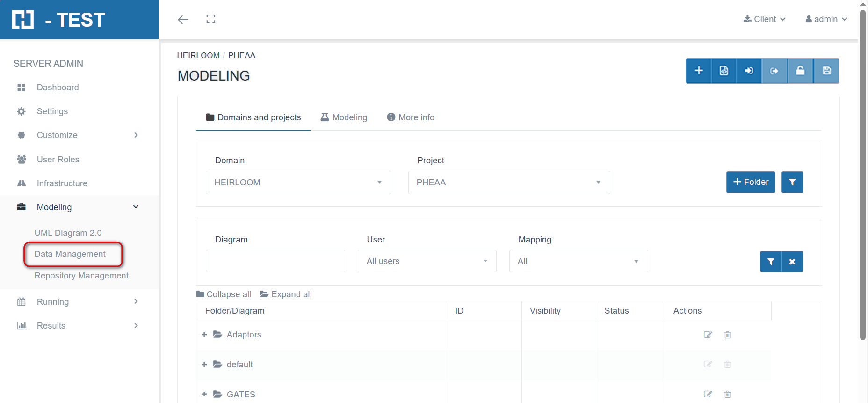Click the Diagram text input field
The height and width of the screenshot is (403, 868).
(x=275, y=261)
